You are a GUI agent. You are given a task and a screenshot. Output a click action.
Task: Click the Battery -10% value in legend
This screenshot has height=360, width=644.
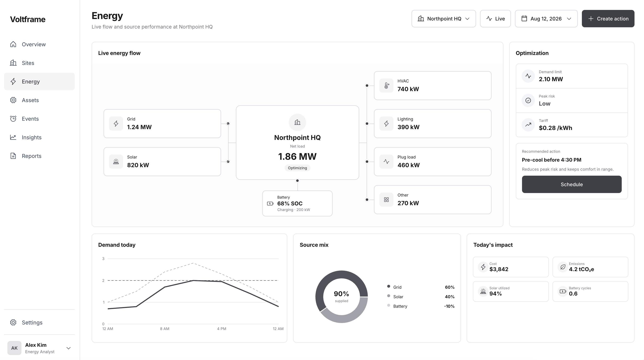click(449, 306)
